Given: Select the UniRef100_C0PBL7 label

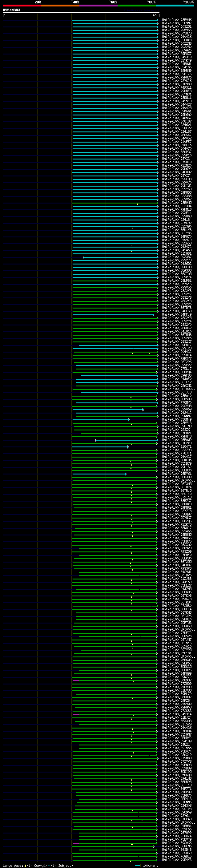Looking at the screenshot, I should [x=176, y=345].
